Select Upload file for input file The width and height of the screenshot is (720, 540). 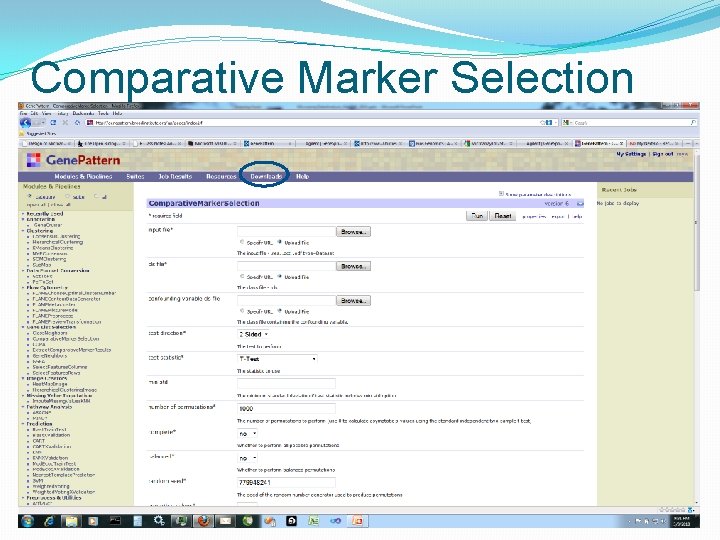(279, 242)
